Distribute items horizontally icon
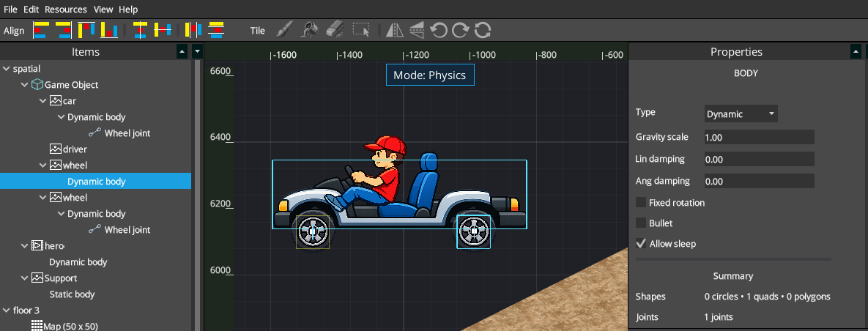This screenshot has width=868, height=331. click(x=193, y=30)
